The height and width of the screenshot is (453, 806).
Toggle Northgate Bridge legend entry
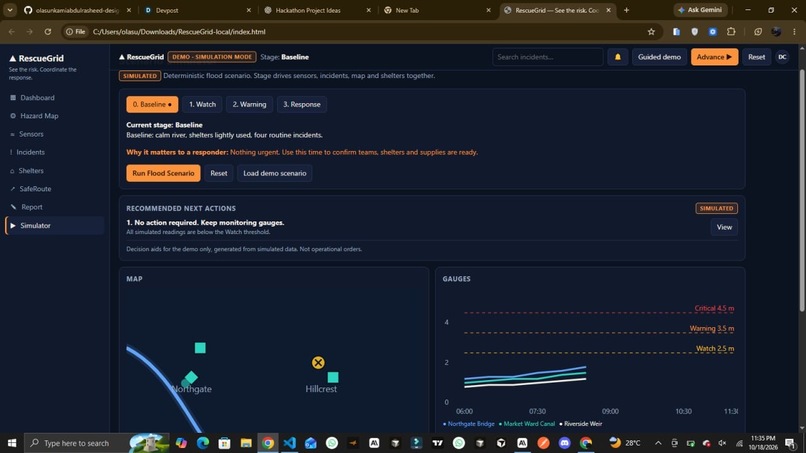coord(468,424)
